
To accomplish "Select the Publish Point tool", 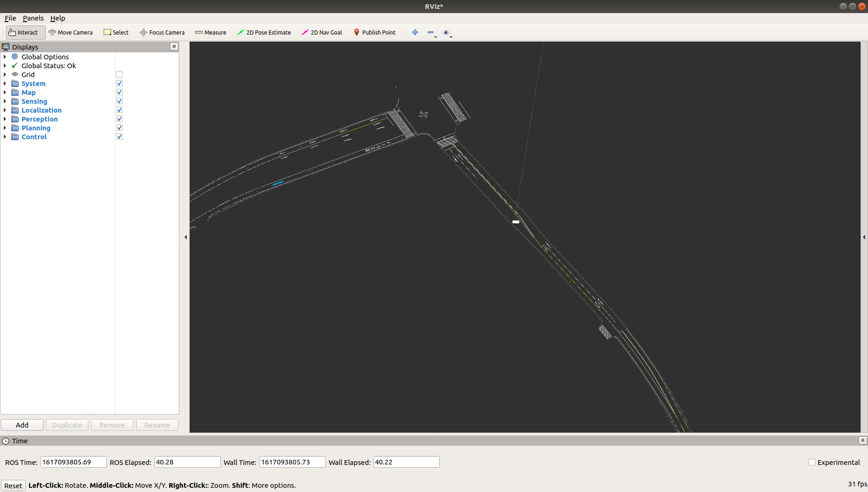I will pos(375,32).
